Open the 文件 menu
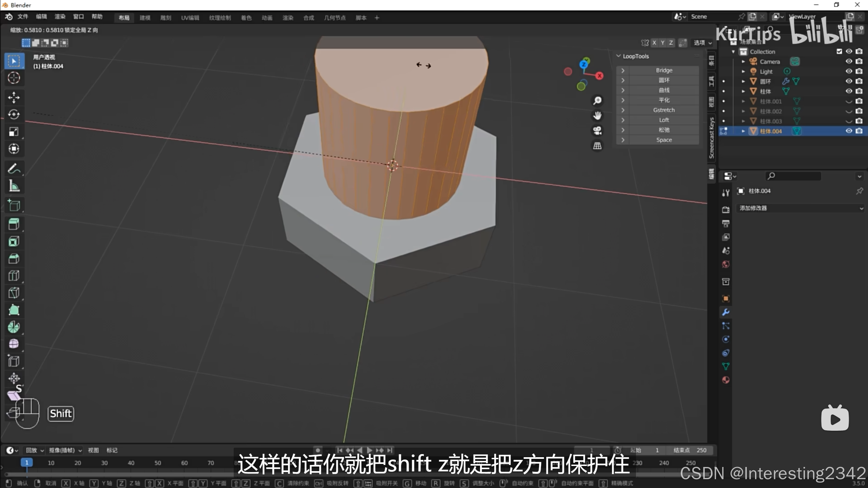The height and width of the screenshot is (488, 868). coord(22,17)
